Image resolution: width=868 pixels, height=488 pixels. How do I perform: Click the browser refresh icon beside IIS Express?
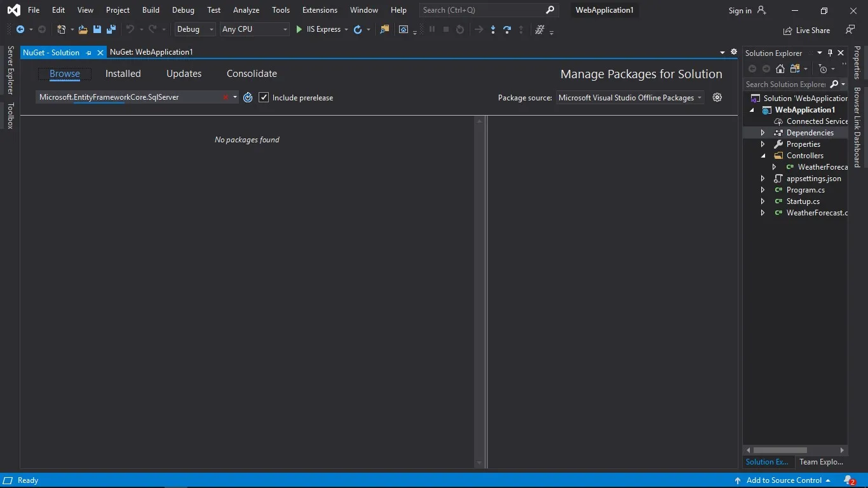pos(358,29)
